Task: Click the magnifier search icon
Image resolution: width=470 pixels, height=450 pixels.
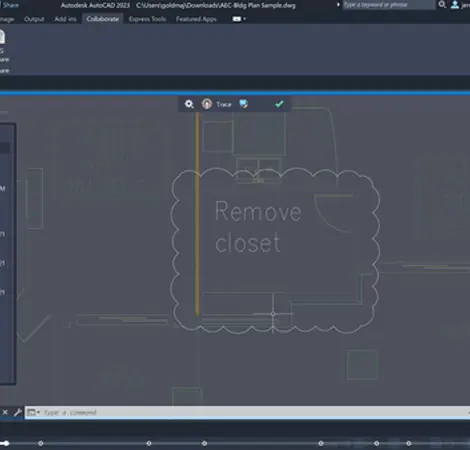Action: tap(442, 5)
